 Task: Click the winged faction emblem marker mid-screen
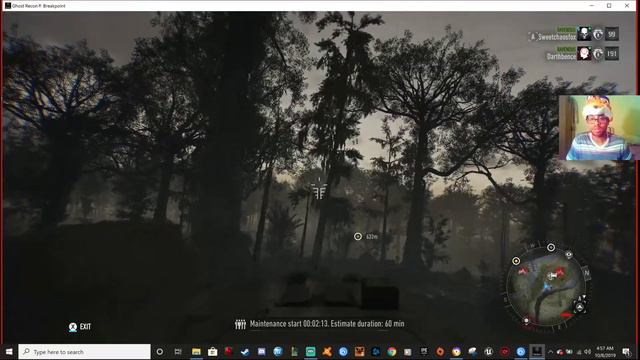[x=319, y=191]
